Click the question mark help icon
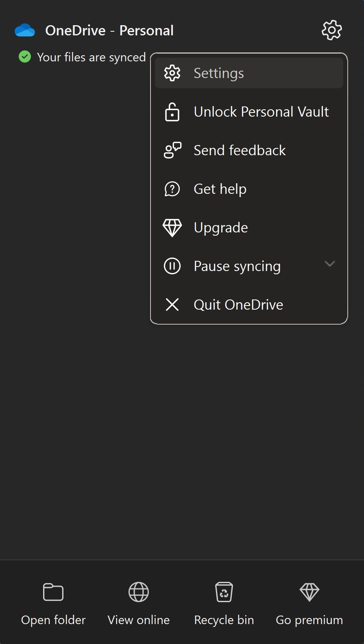Screen dimensions: 364x644 point(172,189)
